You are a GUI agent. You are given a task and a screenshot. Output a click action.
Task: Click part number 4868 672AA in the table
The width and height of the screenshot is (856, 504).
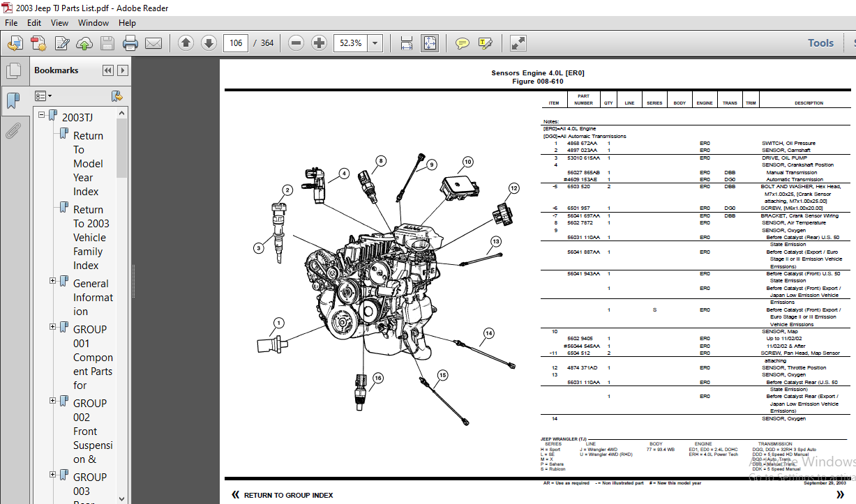(x=582, y=143)
